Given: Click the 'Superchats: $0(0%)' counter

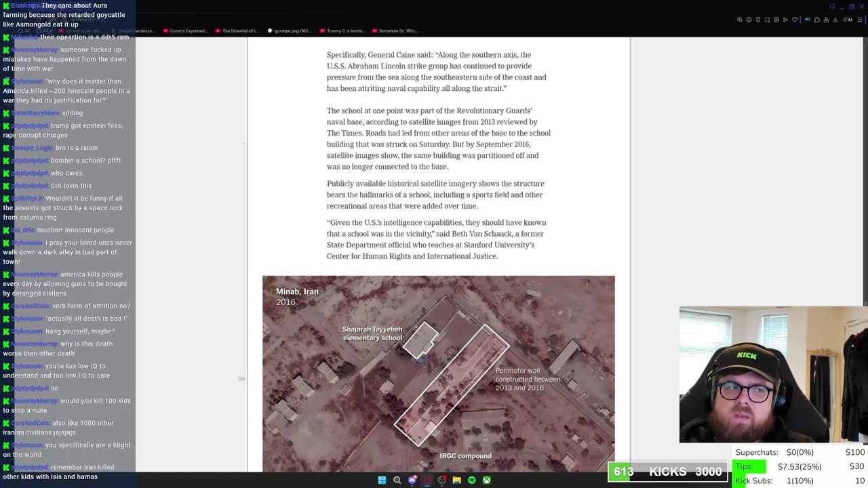Looking at the screenshot, I should click(x=774, y=452).
